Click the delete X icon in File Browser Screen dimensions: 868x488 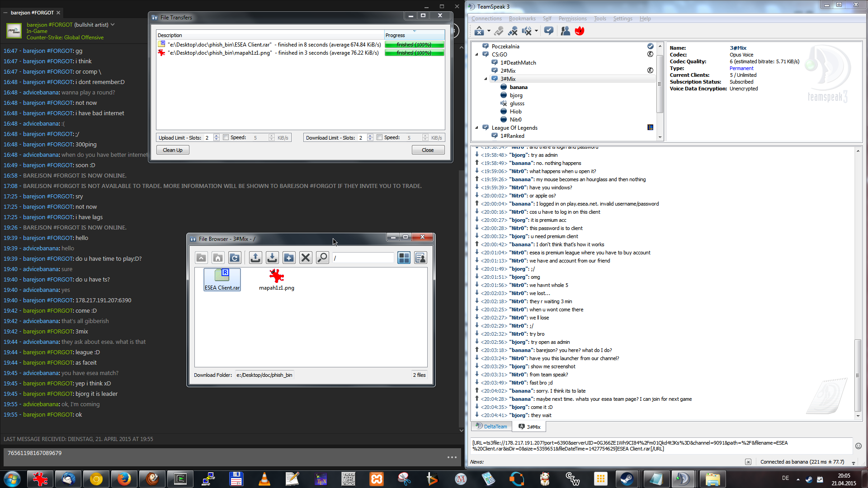click(x=306, y=258)
